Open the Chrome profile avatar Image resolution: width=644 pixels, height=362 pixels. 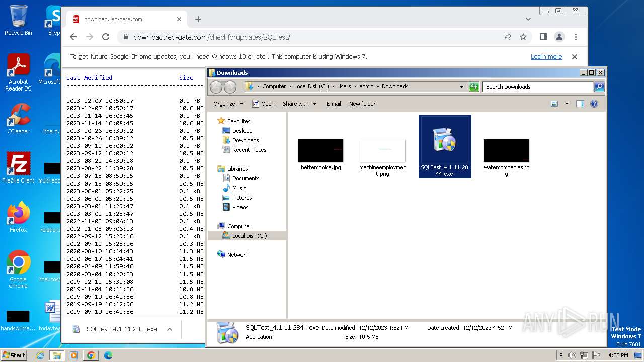pyautogui.click(x=559, y=37)
